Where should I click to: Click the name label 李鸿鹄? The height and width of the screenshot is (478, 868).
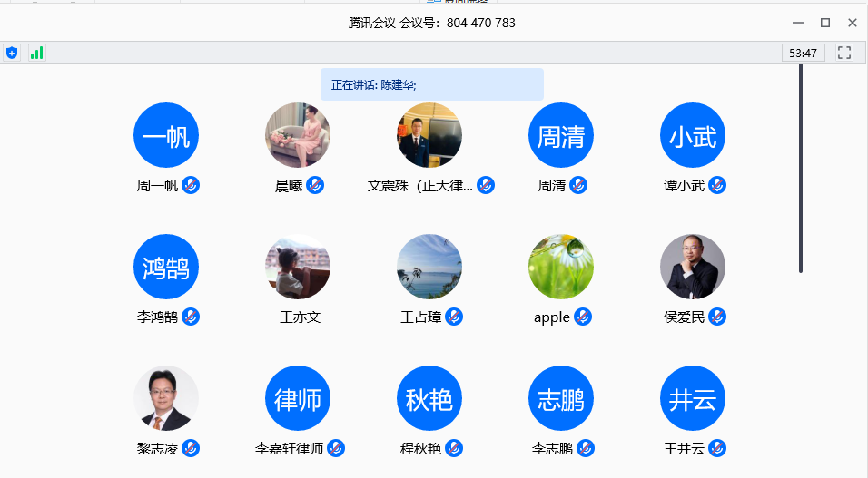[157, 317]
